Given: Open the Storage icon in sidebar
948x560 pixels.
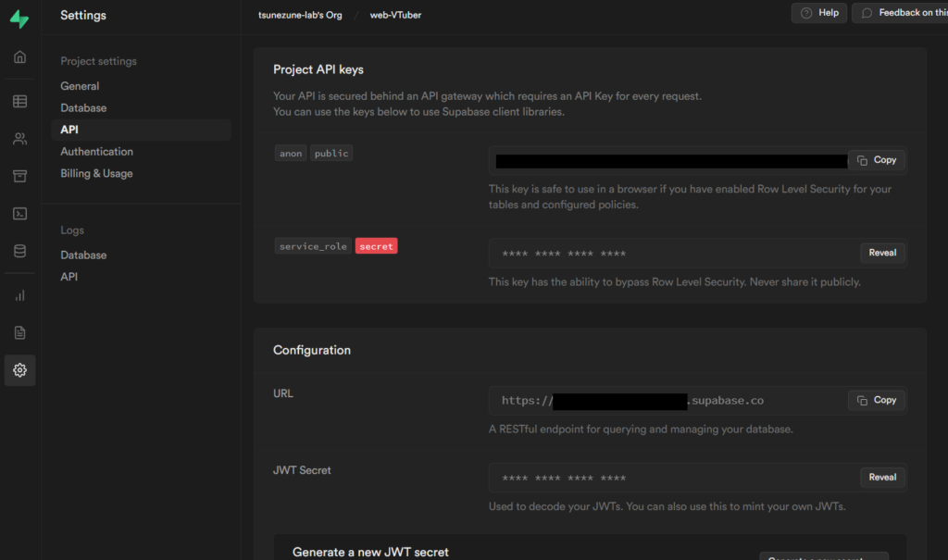Looking at the screenshot, I should (19, 176).
